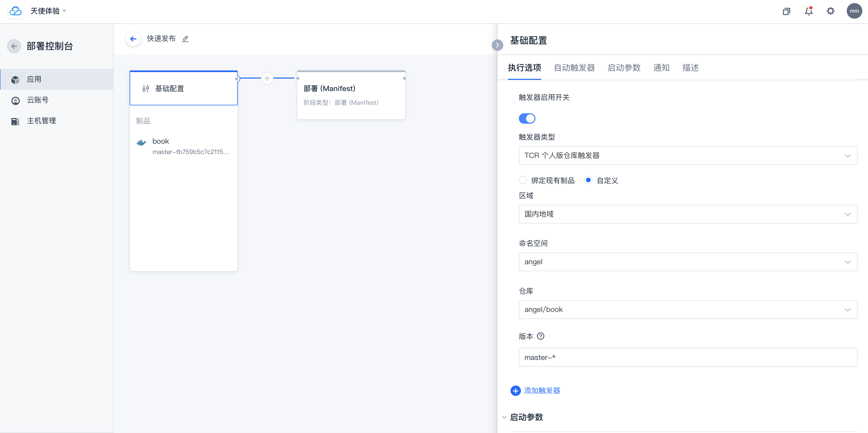Viewport: 868px width, 433px height.
Task: Open the settings gear icon
Action: pyautogui.click(x=831, y=11)
